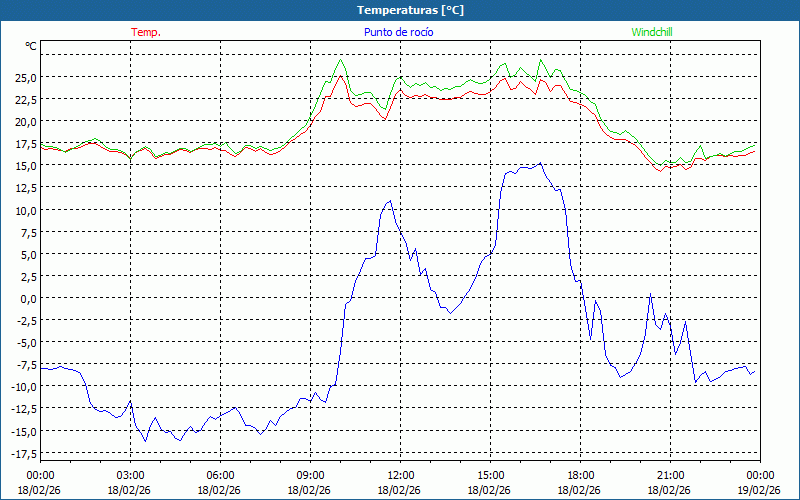This screenshot has width=800, height=500.
Task: Click the 19/02/26 date label
Action: coord(759,490)
